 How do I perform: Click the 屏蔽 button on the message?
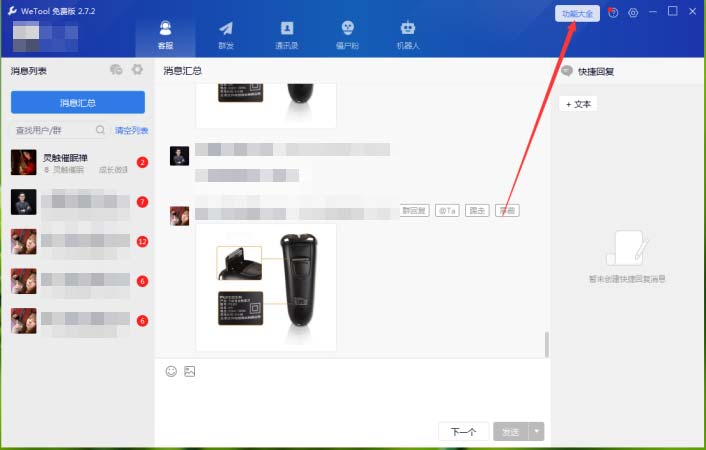(507, 211)
